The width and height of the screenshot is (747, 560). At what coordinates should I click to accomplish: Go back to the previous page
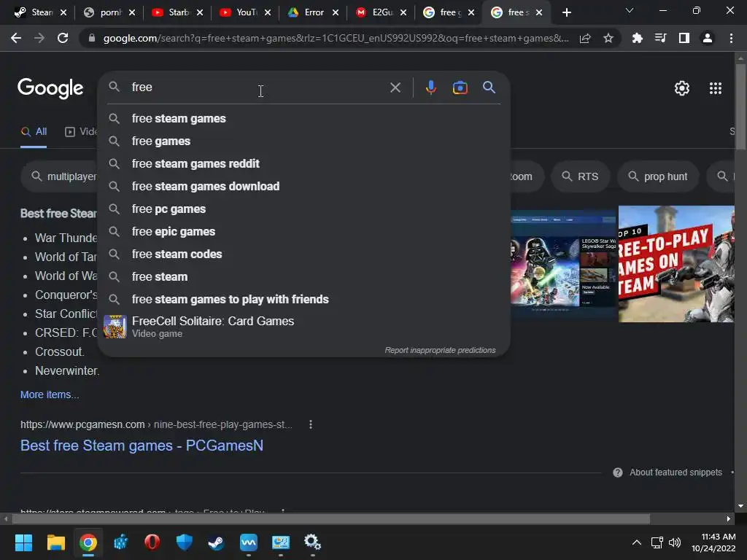tap(16, 38)
